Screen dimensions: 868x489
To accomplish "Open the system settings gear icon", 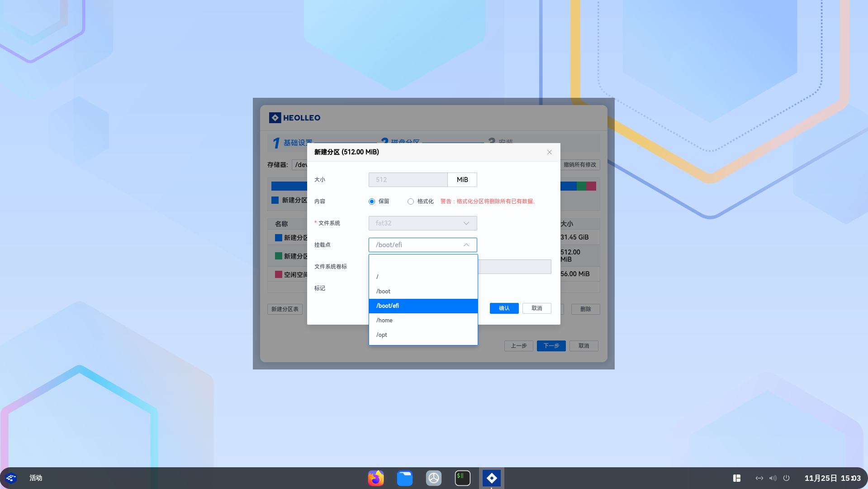I will [x=433, y=478].
